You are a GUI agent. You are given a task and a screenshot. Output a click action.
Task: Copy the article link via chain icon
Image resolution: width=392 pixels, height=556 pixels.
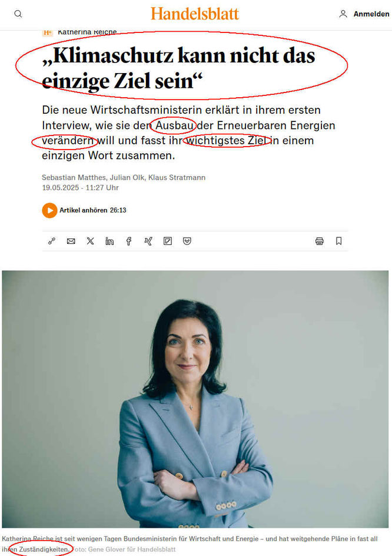coord(52,241)
